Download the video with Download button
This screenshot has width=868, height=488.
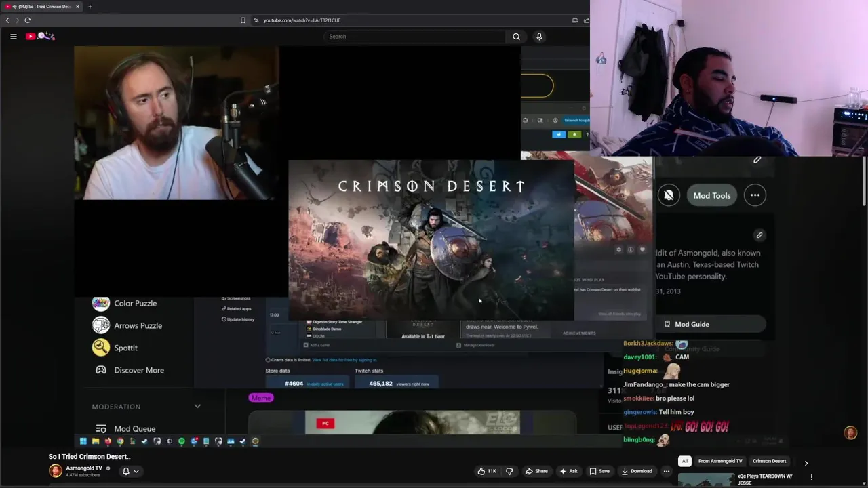pyautogui.click(x=637, y=471)
